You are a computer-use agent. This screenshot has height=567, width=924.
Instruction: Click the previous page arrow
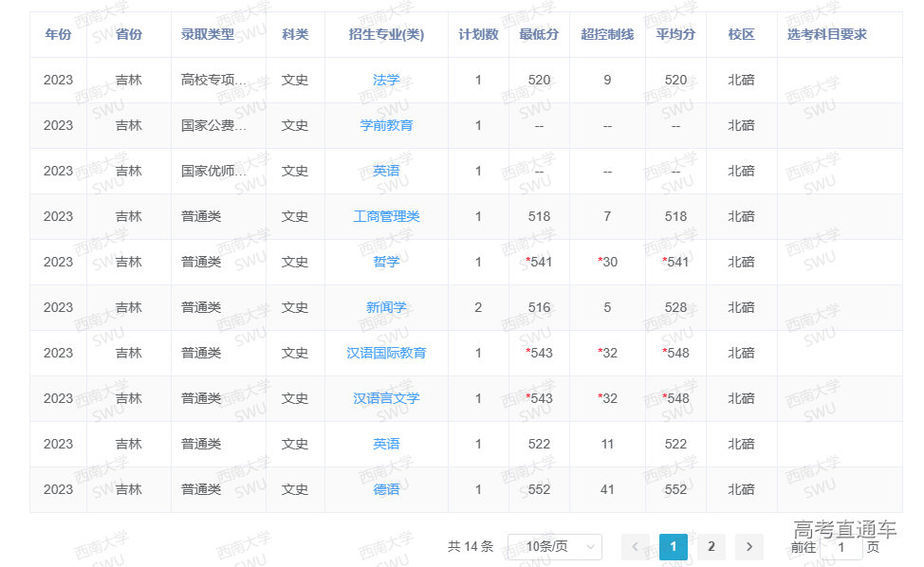[x=635, y=546]
